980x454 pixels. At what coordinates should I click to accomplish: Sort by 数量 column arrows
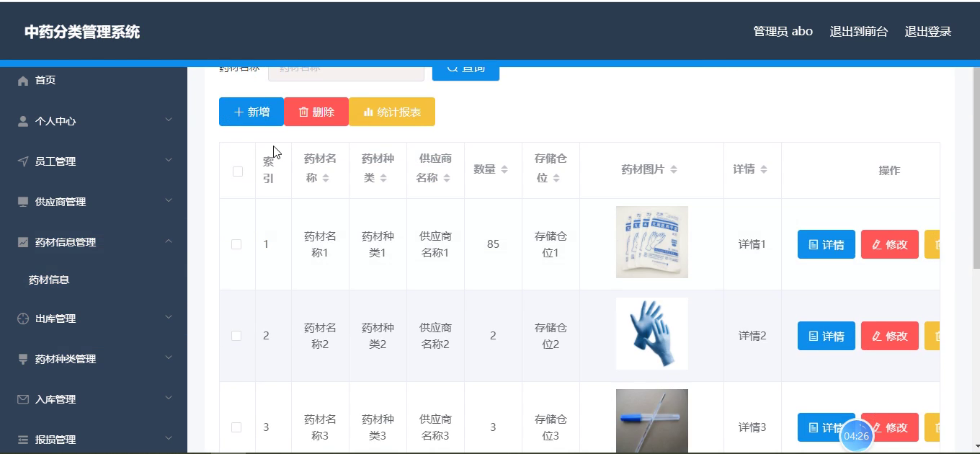tap(504, 169)
